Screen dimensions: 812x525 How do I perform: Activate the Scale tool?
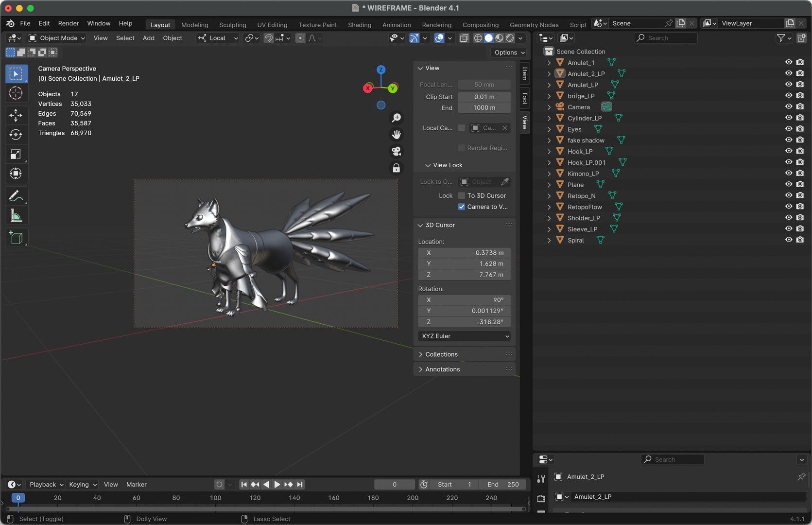tap(16, 154)
